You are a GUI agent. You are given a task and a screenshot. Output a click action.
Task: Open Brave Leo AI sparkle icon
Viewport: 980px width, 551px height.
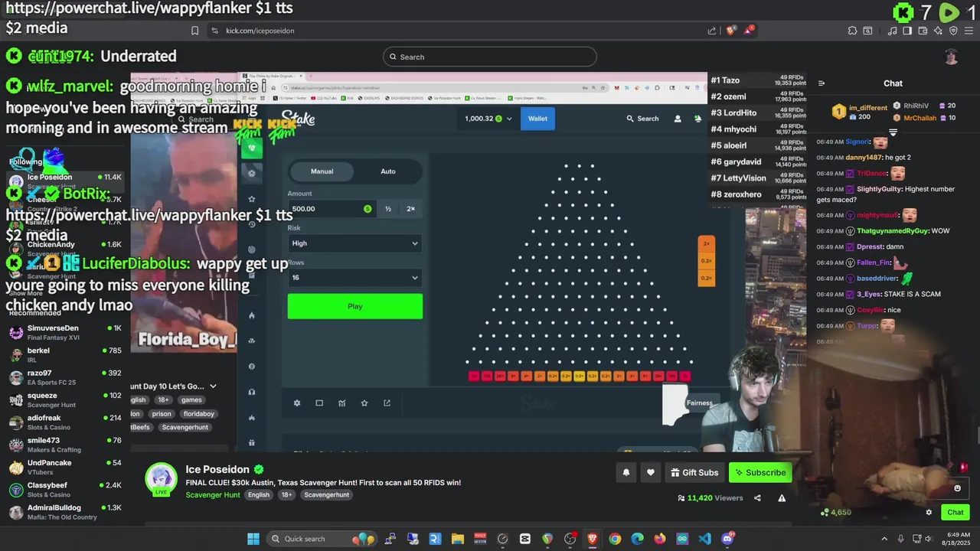(938, 31)
